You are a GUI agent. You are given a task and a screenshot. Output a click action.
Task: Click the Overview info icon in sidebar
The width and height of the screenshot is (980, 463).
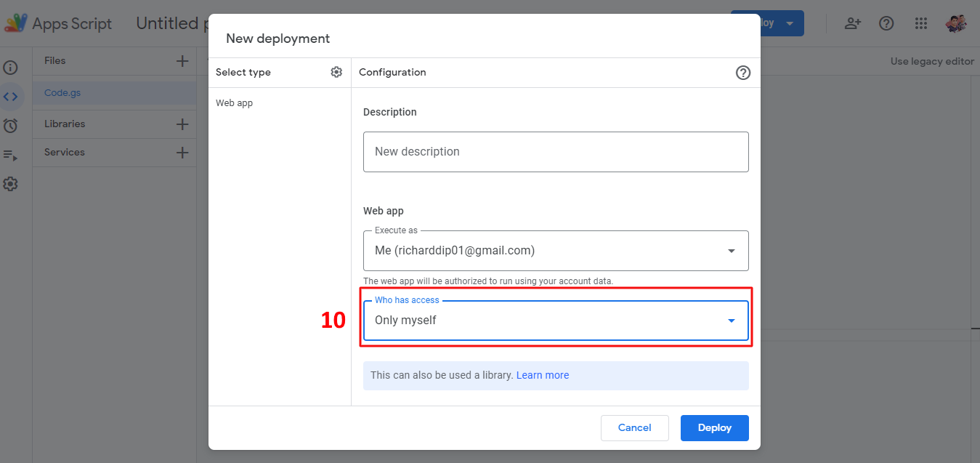pos(10,68)
